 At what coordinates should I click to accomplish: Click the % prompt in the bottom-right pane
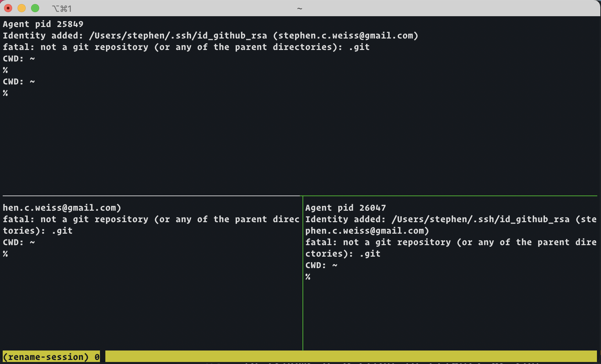tap(308, 277)
